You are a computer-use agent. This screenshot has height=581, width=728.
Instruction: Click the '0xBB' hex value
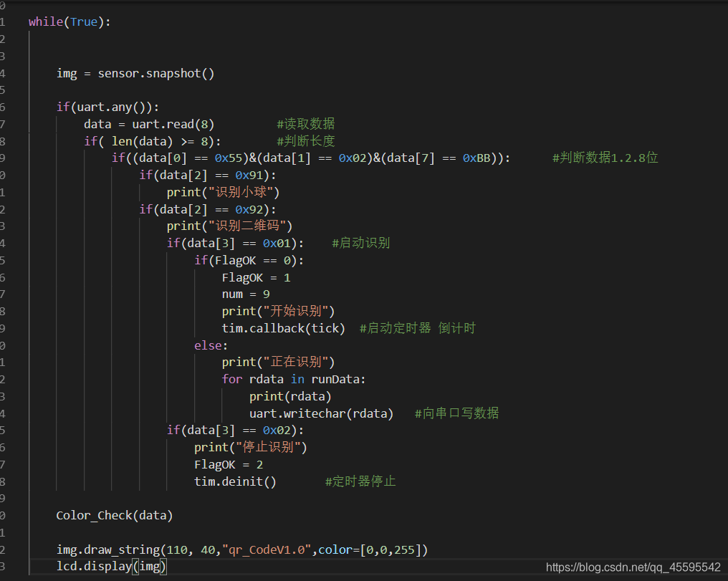point(476,158)
